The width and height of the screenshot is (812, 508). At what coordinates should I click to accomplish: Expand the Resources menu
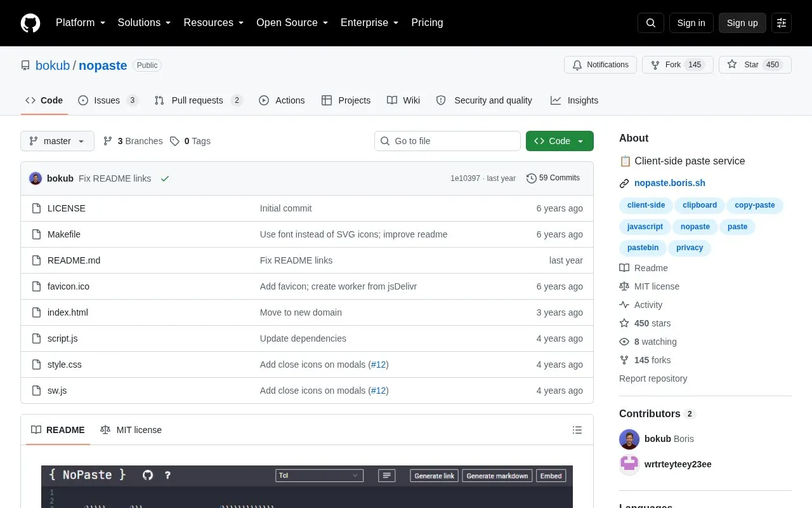click(214, 23)
